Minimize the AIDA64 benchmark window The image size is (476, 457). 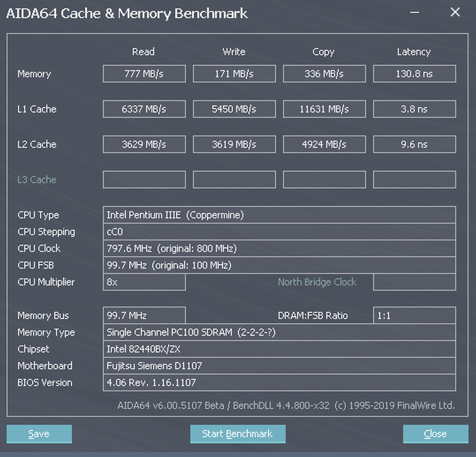414,12
